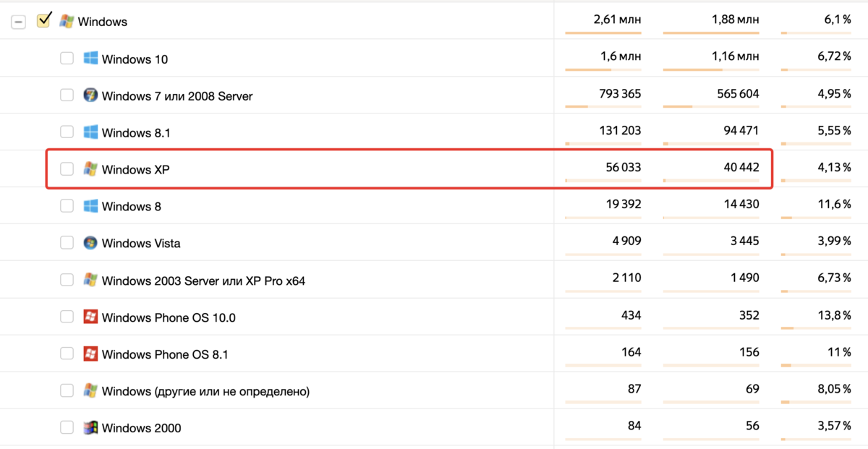This screenshot has width=868, height=449.
Task: Tick the Windows 2000 checkbox
Action: [x=67, y=427]
